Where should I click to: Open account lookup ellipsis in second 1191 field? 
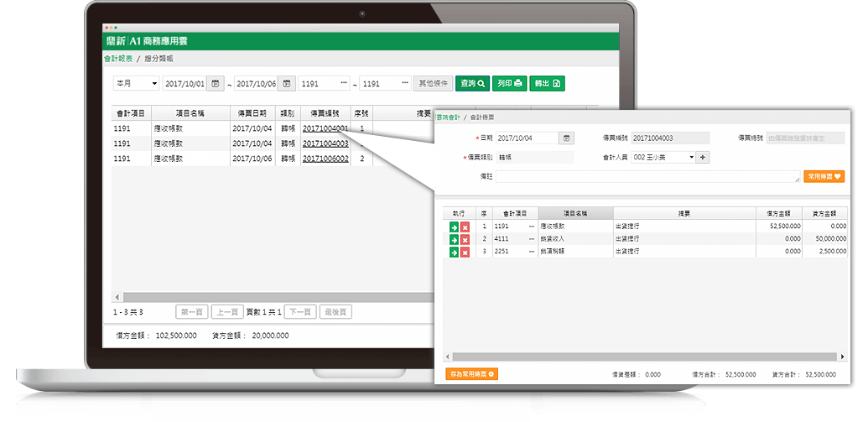405,83
